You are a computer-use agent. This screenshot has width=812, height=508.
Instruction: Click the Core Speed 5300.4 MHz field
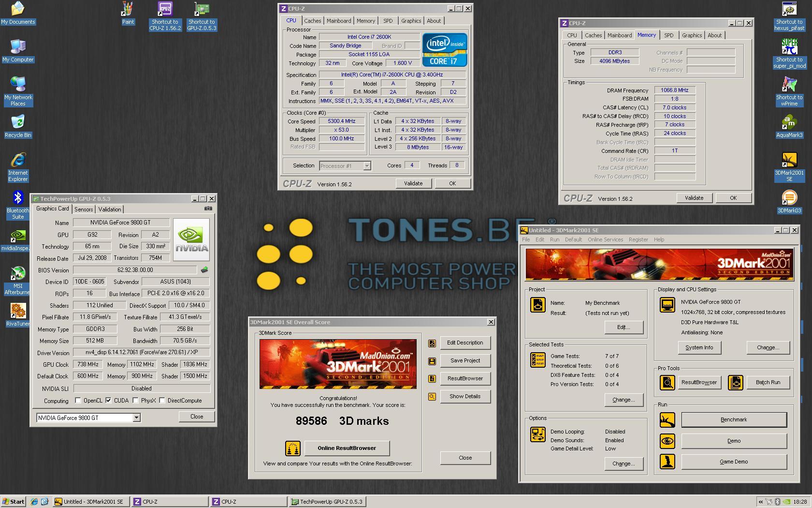point(342,121)
